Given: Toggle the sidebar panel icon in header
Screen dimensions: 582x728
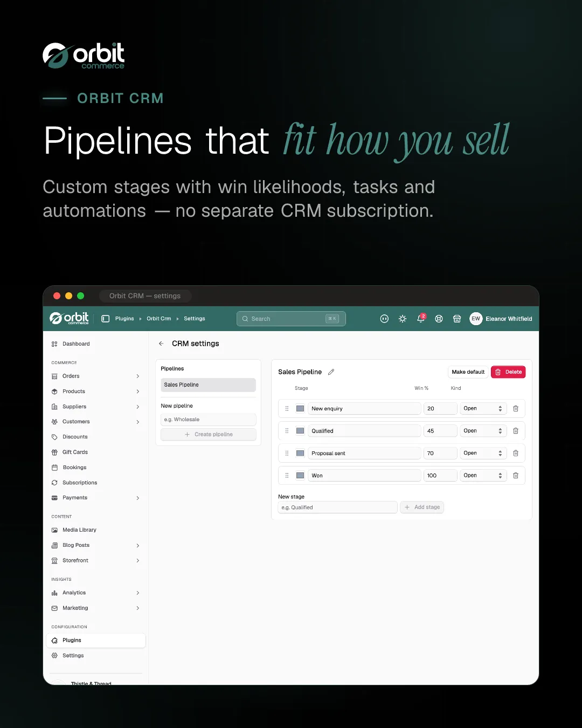Looking at the screenshot, I should (x=106, y=319).
